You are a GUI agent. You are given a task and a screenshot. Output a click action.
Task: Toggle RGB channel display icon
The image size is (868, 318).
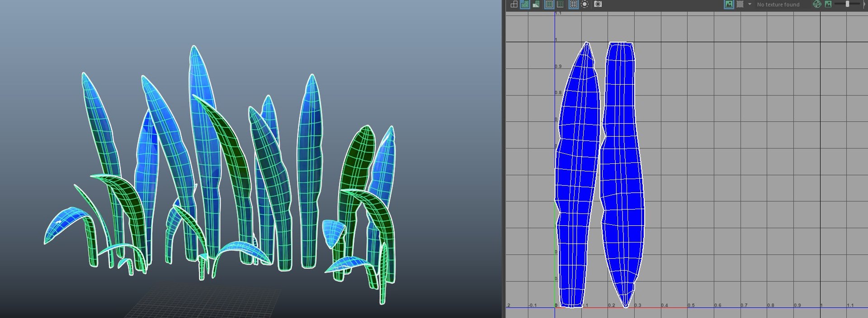817,4
